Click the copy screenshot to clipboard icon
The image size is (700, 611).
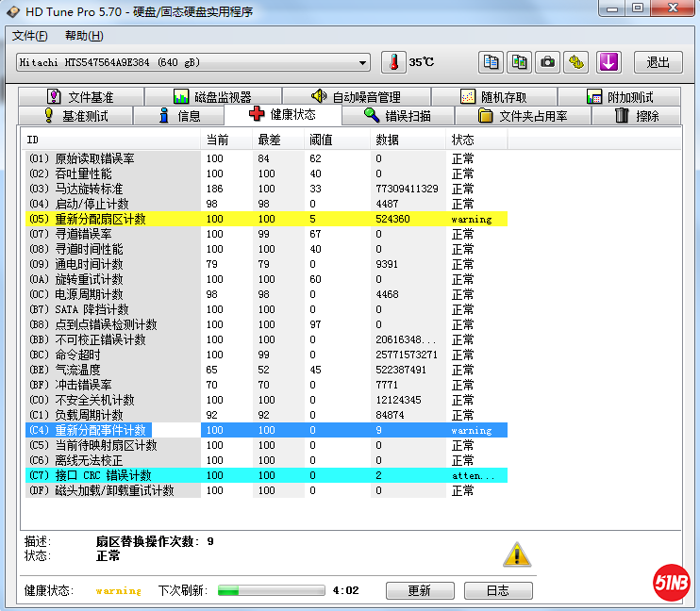(x=519, y=62)
